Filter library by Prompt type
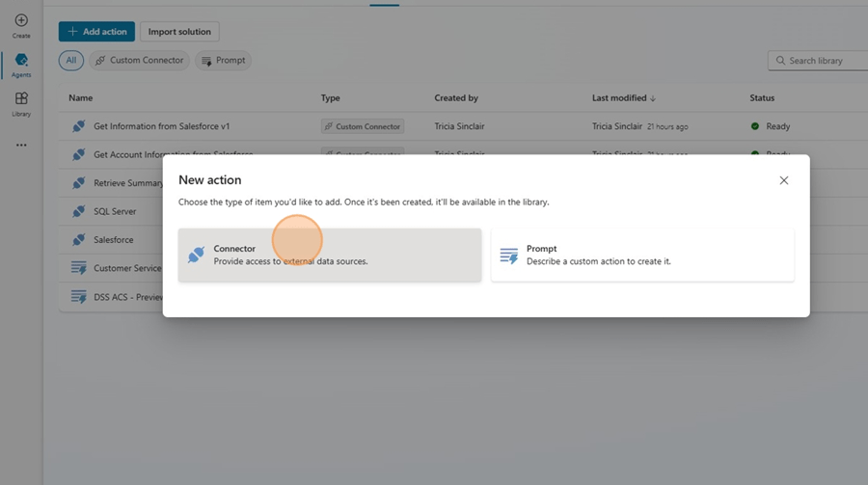Image resolution: width=868 pixels, height=485 pixels. click(x=223, y=61)
